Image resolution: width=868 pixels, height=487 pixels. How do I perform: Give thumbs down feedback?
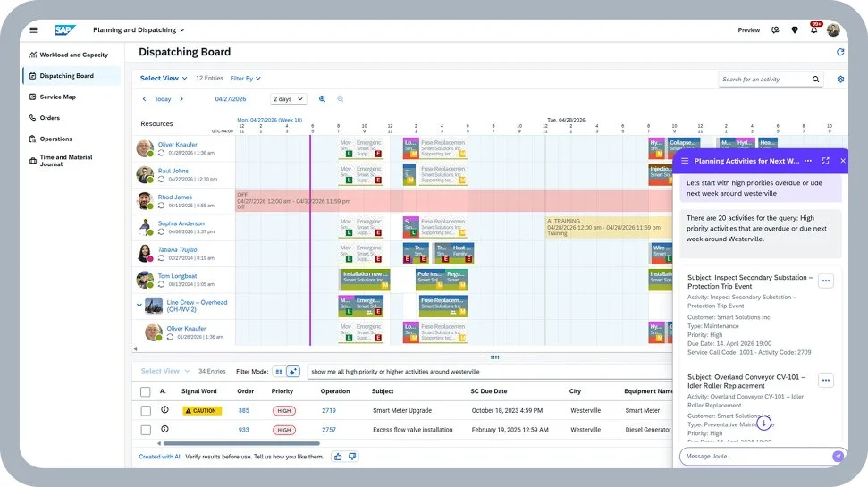pos(352,457)
